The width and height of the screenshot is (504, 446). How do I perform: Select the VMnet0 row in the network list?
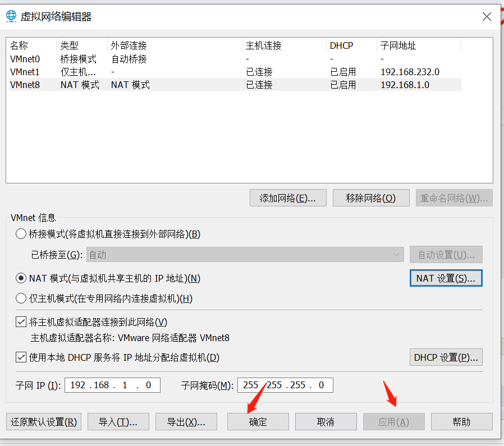[x=235, y=59]
